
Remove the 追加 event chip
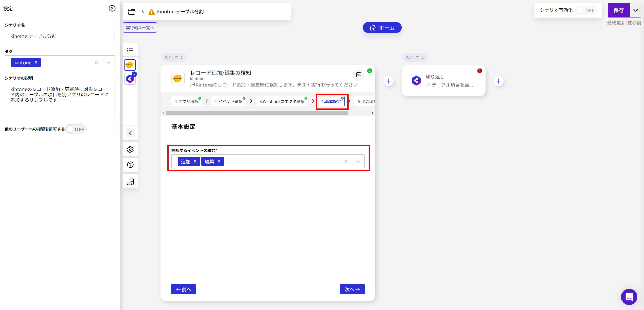[195, 161]
